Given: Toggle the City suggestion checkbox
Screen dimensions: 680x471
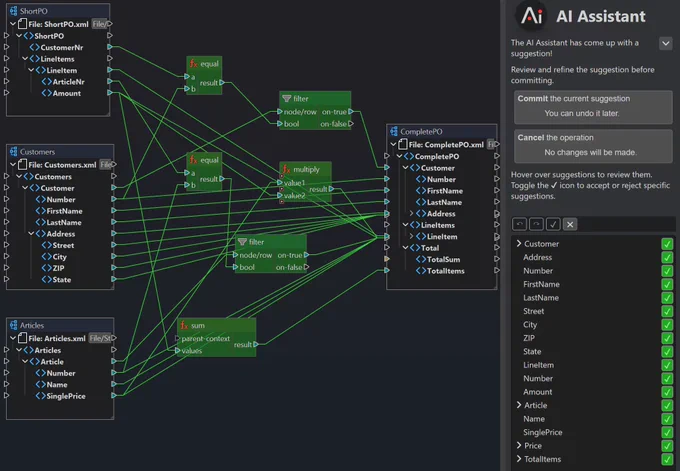Looking at the screenshot, I should [667, 324].
